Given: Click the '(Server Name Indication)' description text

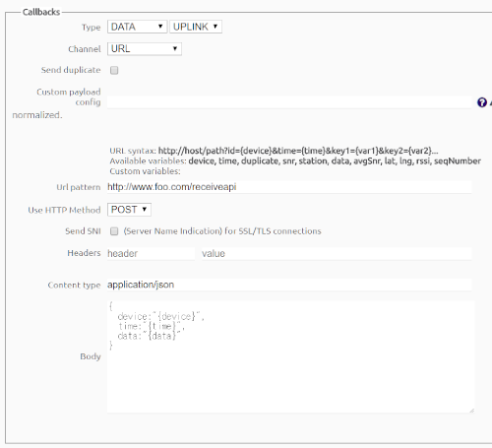Looking at the screenshot, I should tap(222, 231).
